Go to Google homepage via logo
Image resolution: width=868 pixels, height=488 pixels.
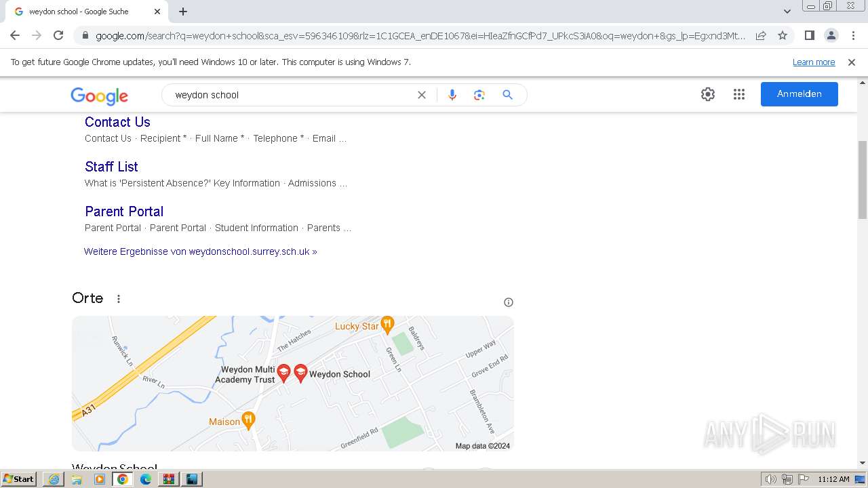(99, 96)
